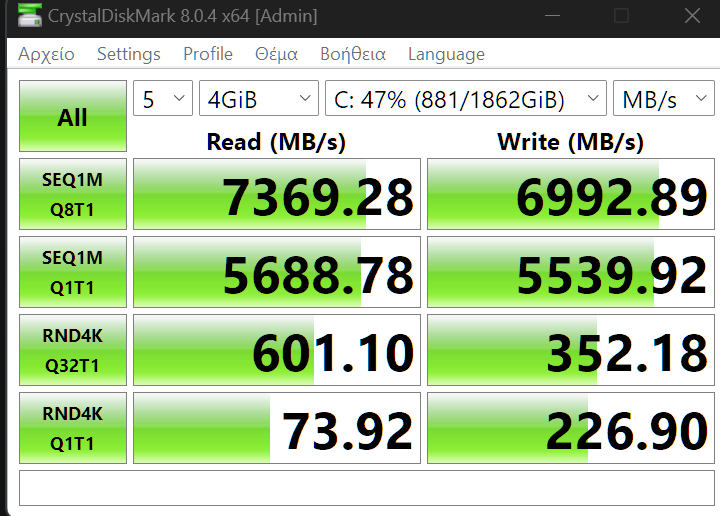Select the 5539.92 write result

pos(571,272)
